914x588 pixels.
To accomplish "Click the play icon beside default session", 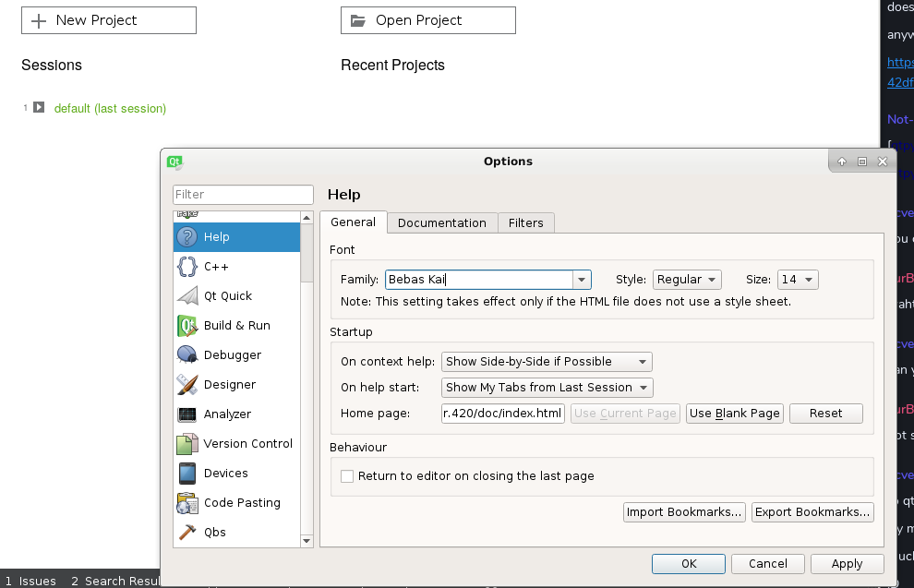I will 39,107.
